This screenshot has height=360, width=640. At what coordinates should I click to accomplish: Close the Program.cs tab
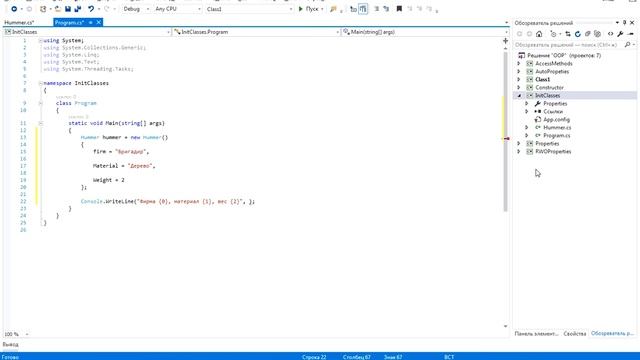pyautogui.click(x=98, y=22)
